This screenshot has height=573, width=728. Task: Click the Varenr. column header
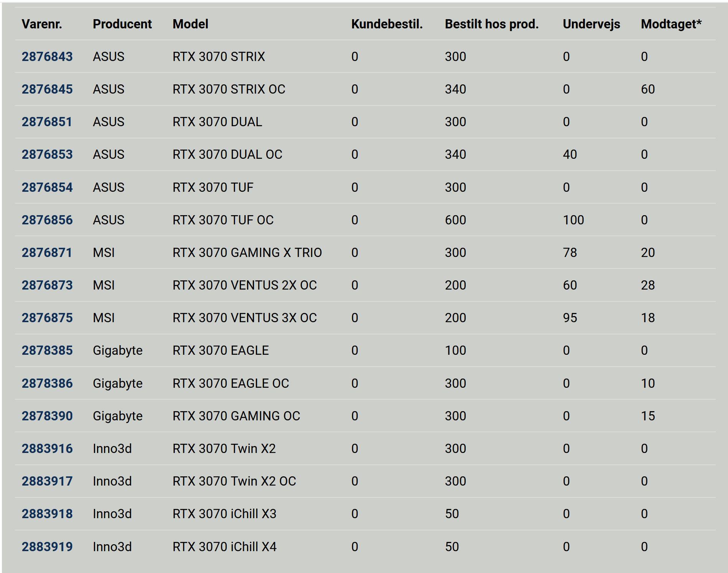[42, 24]
